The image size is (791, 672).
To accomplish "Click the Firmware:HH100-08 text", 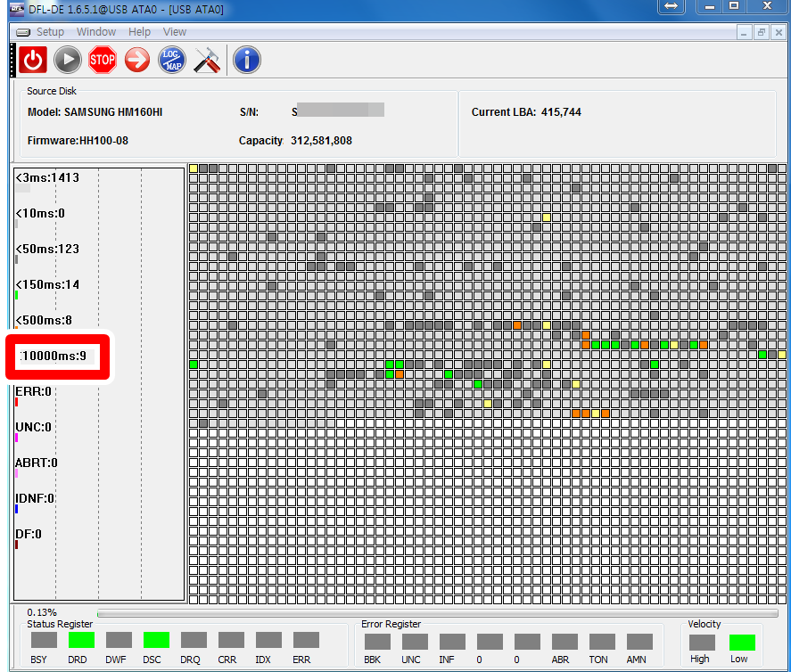I will (78, 141).
